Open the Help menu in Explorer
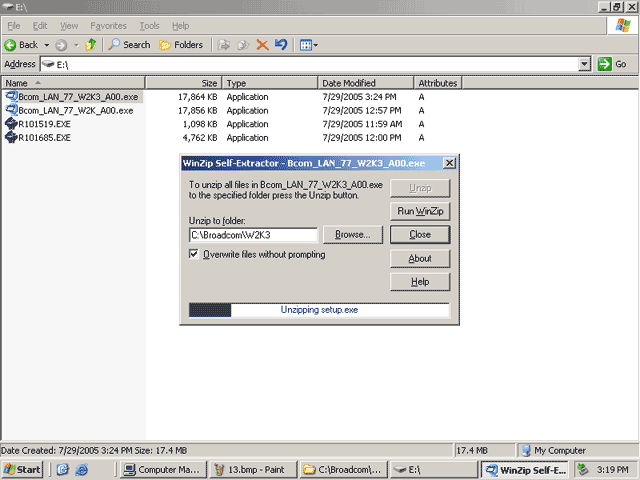The image size is (640, 480). point(180,26)
